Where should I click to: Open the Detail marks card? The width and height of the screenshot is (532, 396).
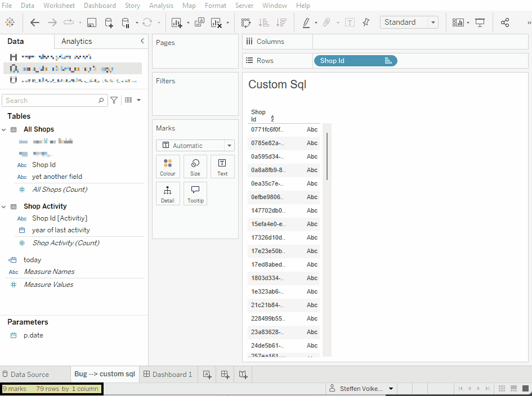pyautogui.click(x=168, y=193)
